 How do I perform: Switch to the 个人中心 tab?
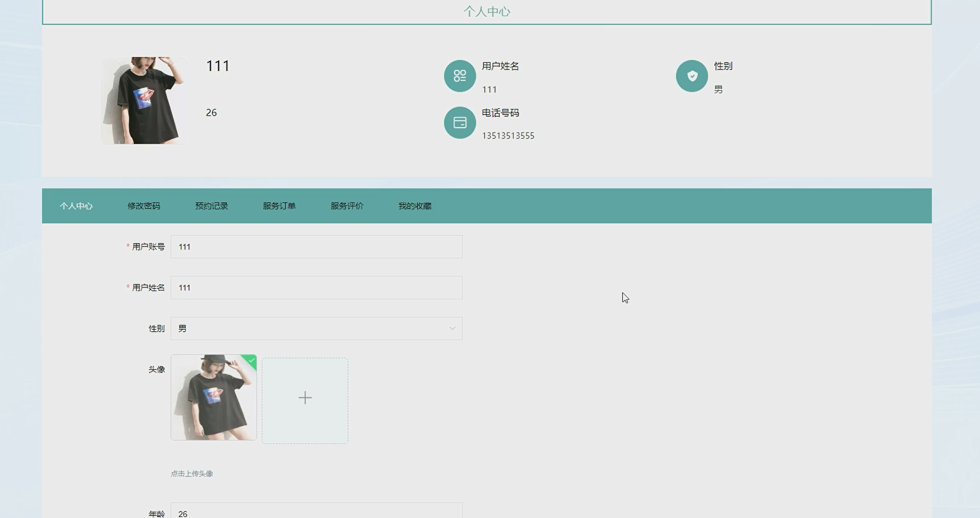[76, 206]
